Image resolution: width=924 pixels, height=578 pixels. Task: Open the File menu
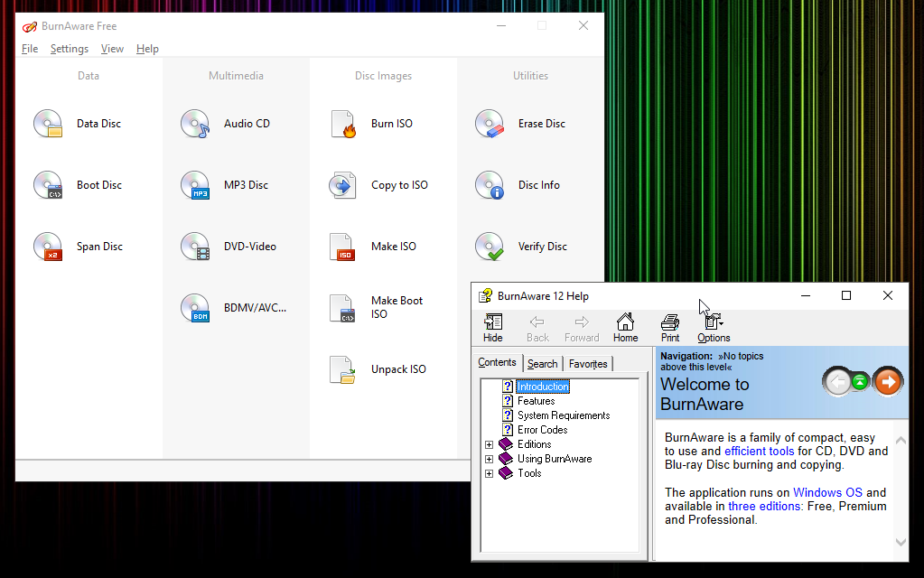coord(30,49)
